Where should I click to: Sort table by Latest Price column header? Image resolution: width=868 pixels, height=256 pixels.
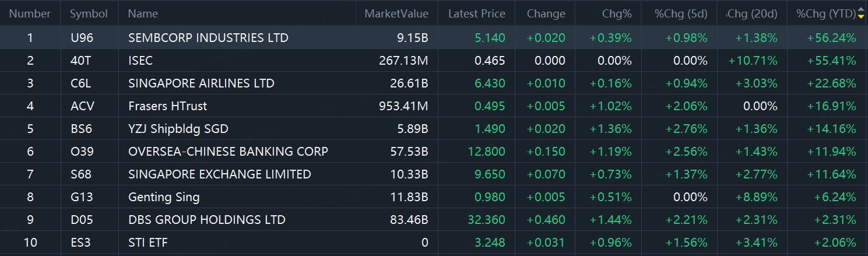click(477, 13)
